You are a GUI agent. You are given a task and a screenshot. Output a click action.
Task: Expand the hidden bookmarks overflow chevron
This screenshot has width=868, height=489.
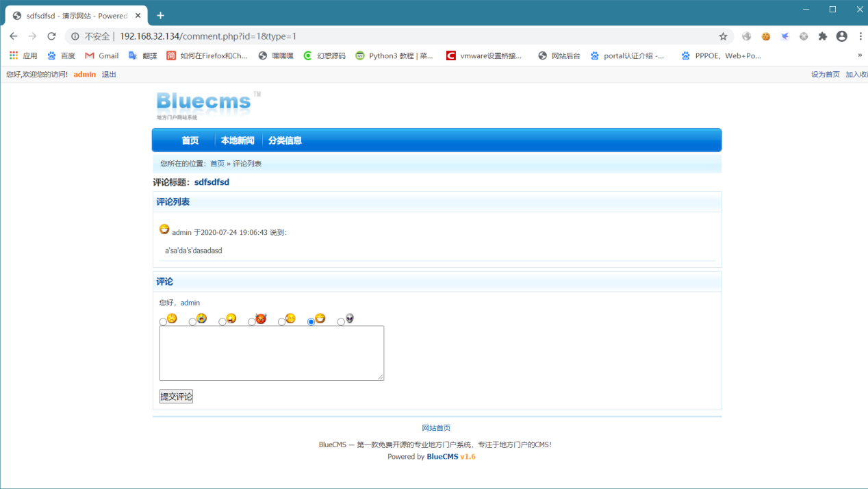click(860, 55)
